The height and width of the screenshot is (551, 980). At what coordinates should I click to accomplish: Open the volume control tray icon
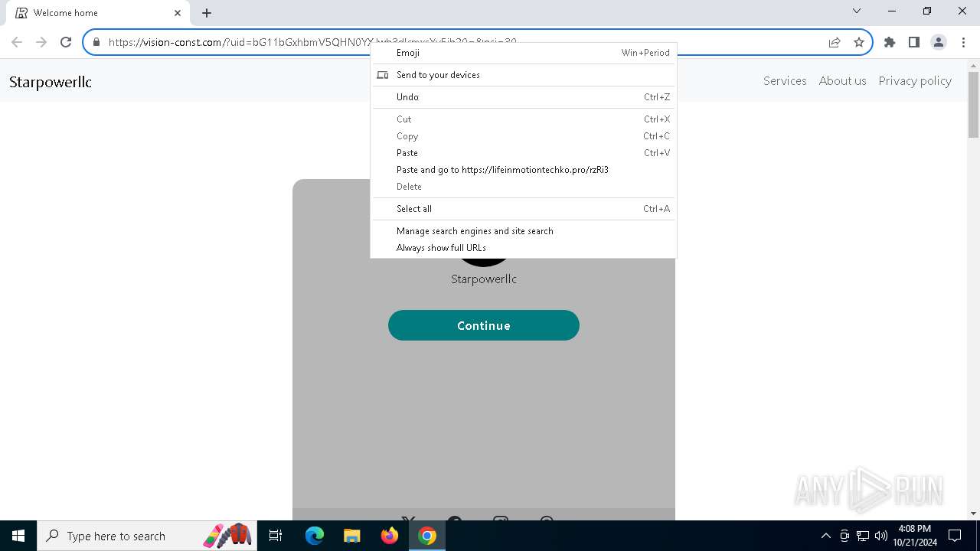(881, 536)
